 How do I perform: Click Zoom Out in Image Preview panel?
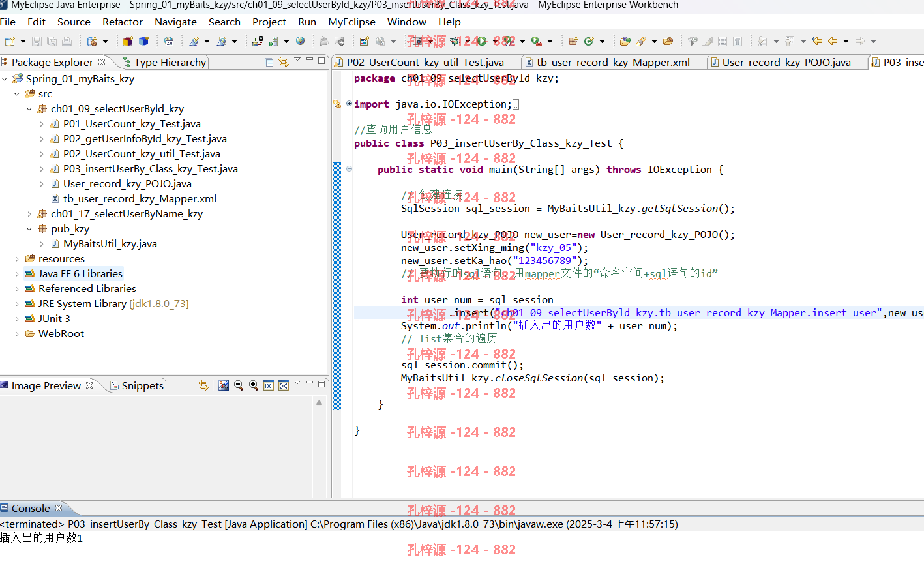pos(239,385)
